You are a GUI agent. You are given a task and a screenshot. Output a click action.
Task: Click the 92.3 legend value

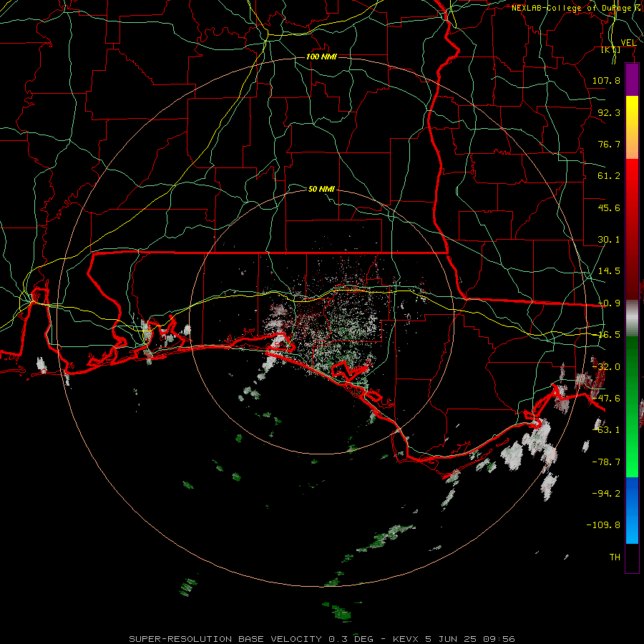coord(609,112)
